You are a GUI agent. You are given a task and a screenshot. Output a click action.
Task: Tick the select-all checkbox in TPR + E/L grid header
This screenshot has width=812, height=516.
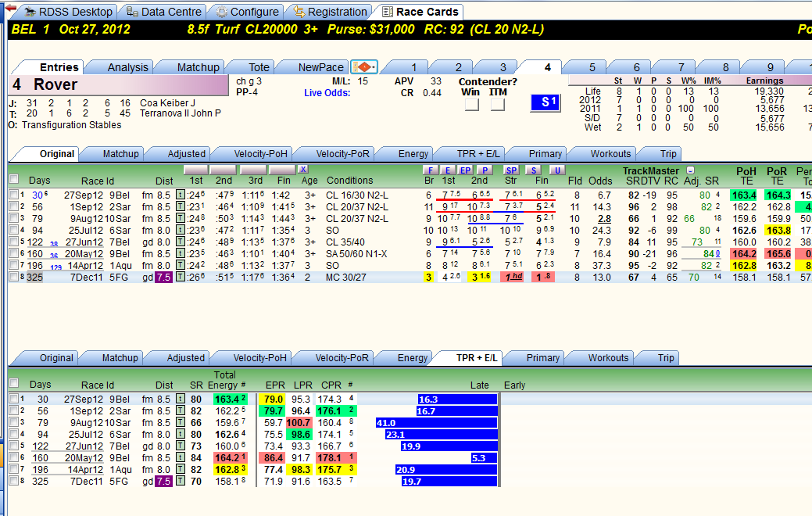(14, 383)
